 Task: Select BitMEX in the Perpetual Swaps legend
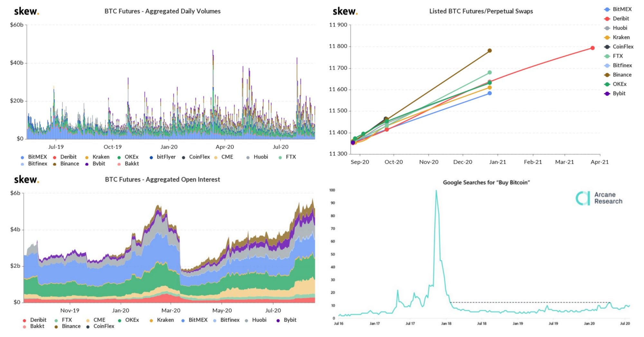click(618, 9)
